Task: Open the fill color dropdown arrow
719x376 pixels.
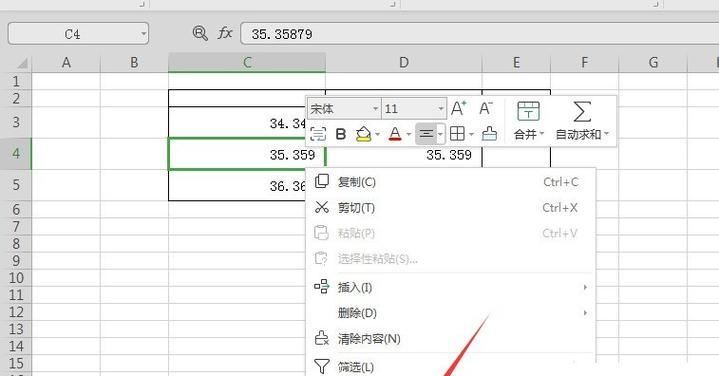Action: 377,134
